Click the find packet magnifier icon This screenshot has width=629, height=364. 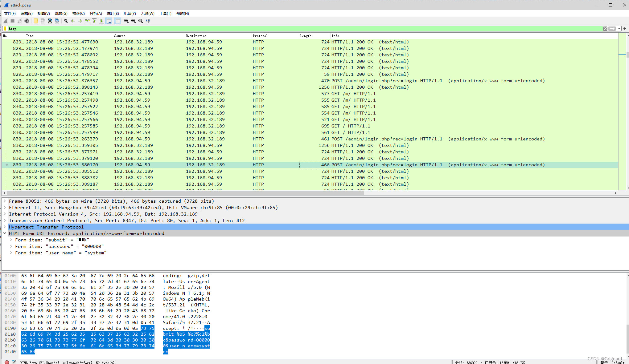click(66, 21)
